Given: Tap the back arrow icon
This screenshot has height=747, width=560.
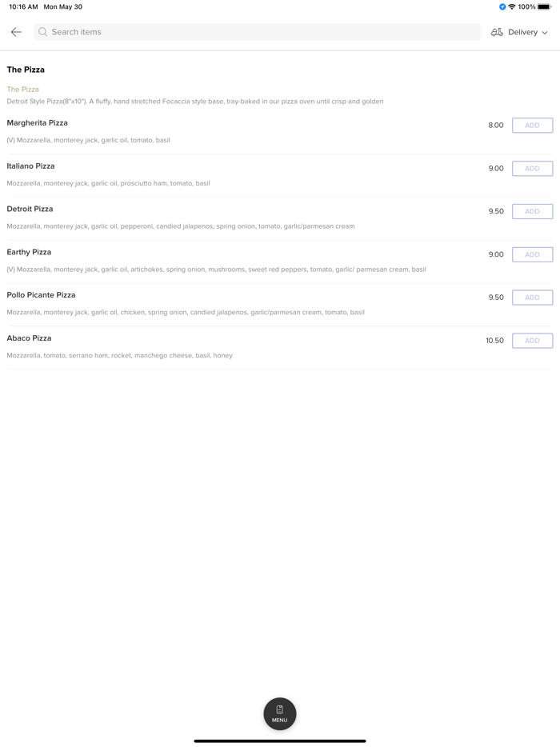Looking at the screenshot, I should [x=16, y=32].
